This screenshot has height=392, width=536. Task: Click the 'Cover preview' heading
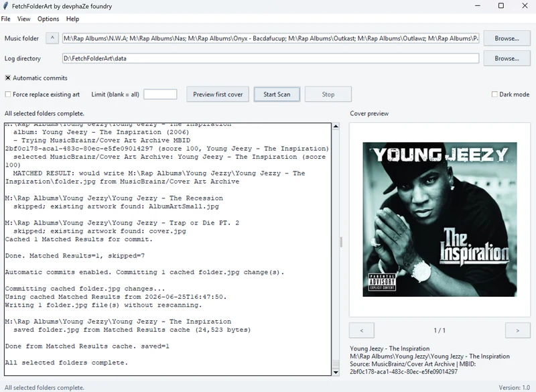click(x=369, y=113)
